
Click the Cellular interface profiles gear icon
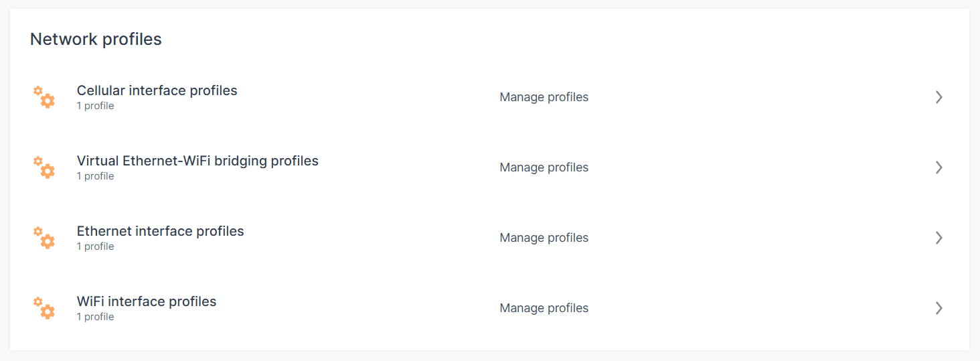[44, 97]
